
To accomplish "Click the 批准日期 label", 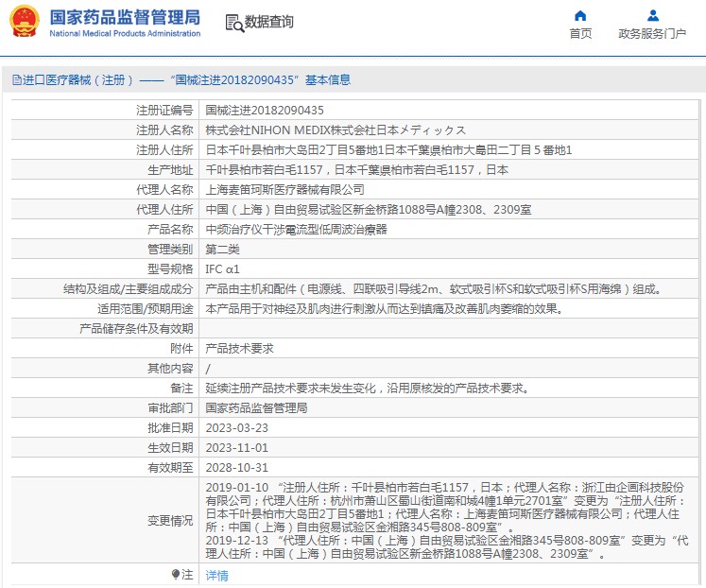I will click(x=170, y=427).
